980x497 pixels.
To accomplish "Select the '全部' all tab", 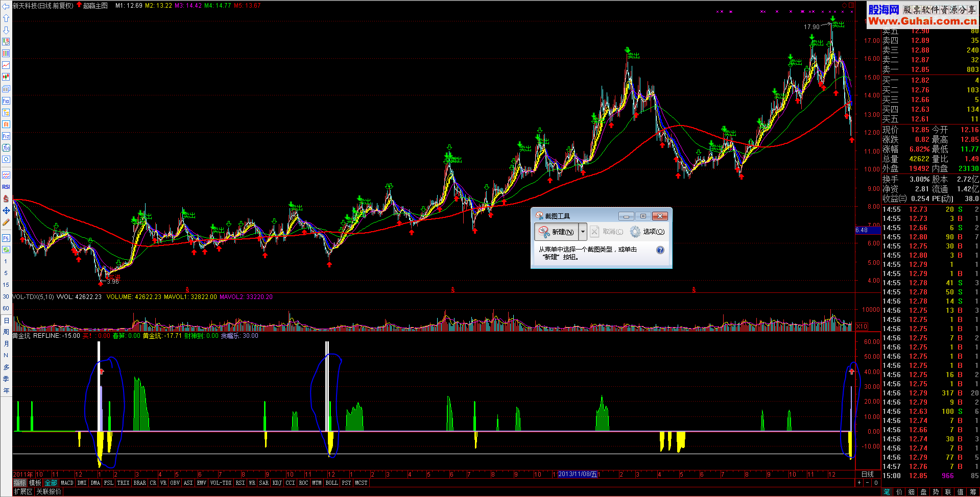I will tap(51, 483).
